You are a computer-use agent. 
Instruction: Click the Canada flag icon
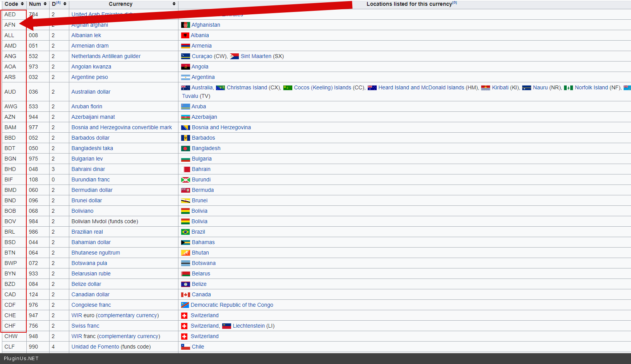pyautogui.click(x=185, y=294)
